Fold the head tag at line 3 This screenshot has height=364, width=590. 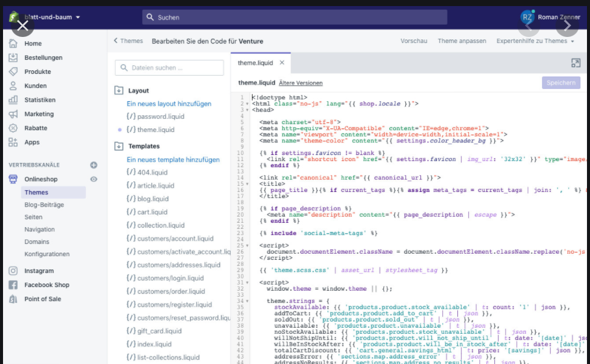[x=247, y=110]
